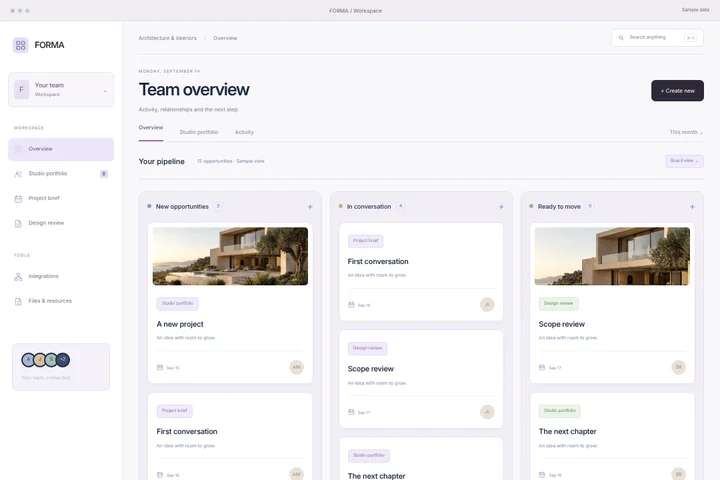Click the avatar on In conversation First conversation card

pyautogui.click(x=487, y=305)
